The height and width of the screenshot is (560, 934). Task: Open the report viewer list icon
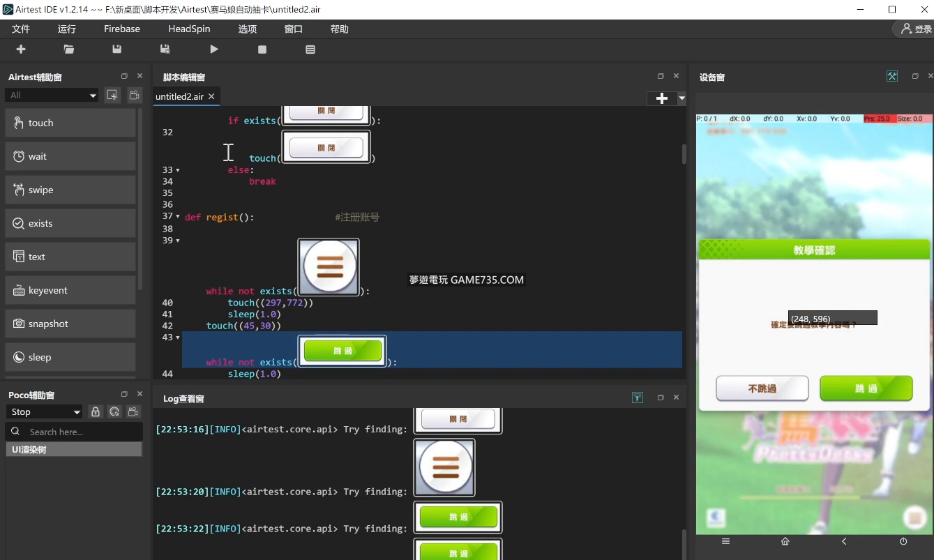click(310, 50)
